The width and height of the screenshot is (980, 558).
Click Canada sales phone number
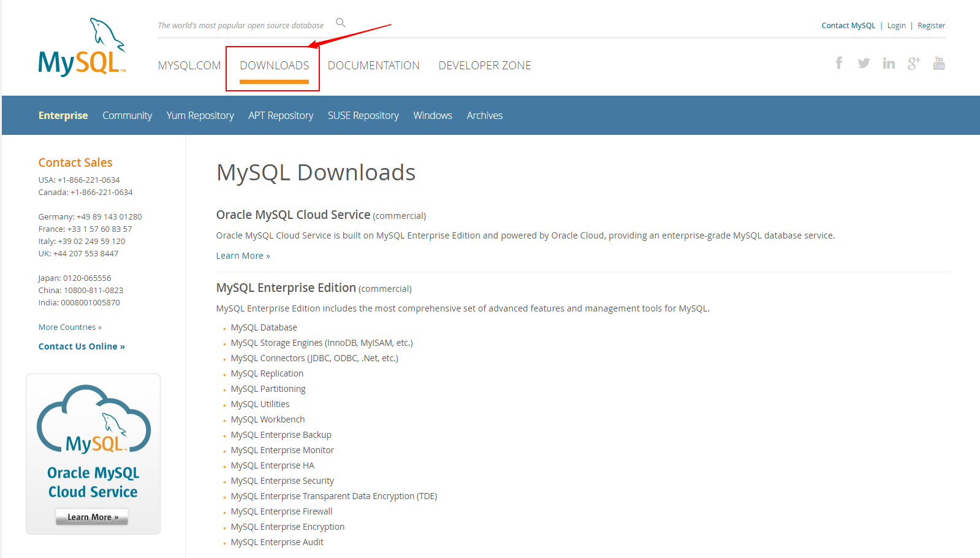click(102, 193)
